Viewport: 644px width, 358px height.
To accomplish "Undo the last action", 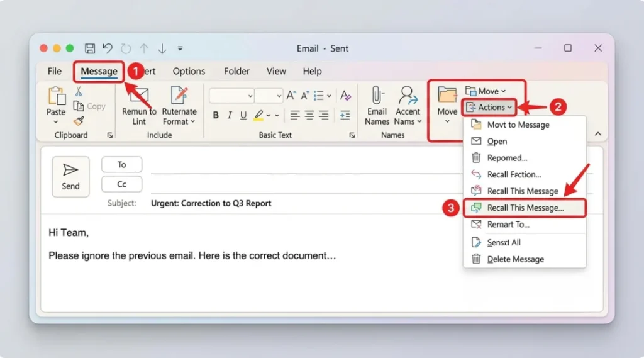I will pos(108,48).
